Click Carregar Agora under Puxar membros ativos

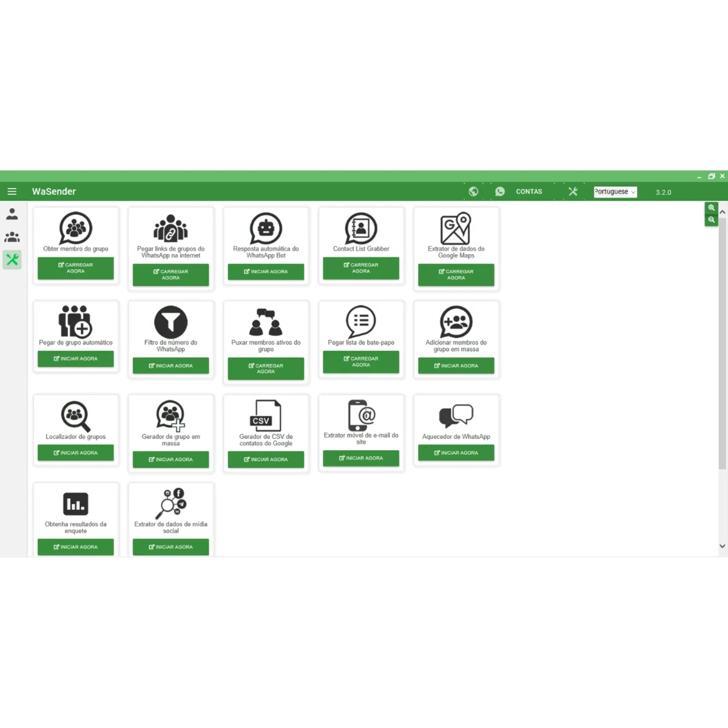point(266,369)
